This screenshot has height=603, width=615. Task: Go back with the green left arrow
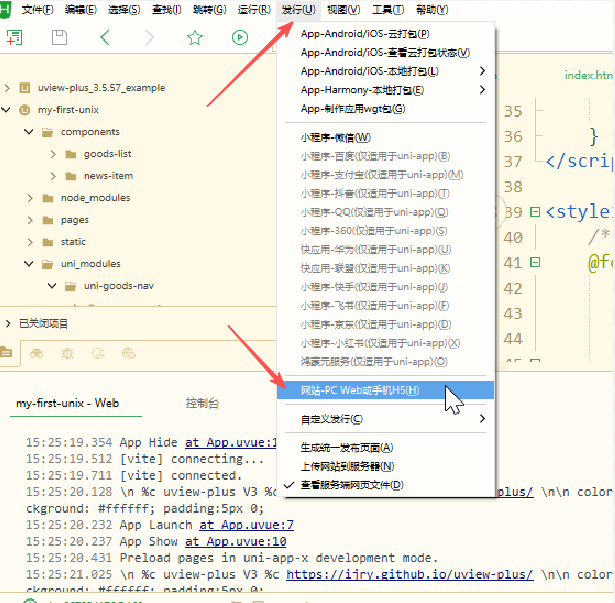(104, 38)
